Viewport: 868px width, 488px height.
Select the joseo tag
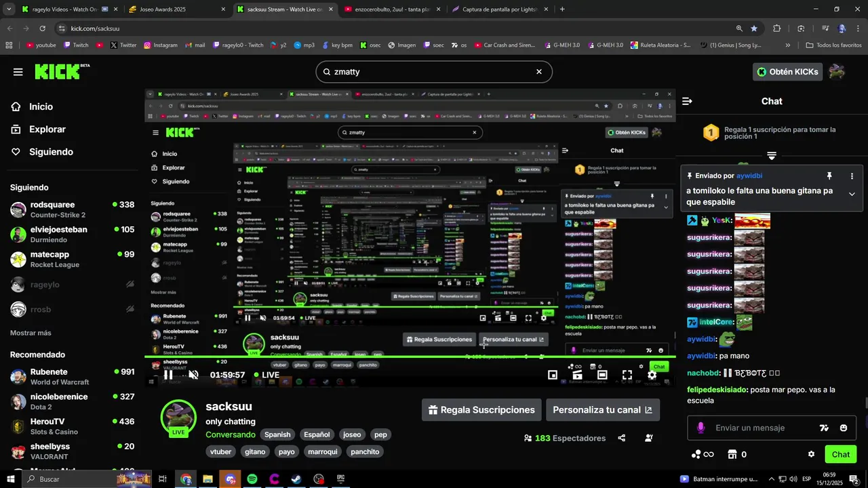point(352,434)
